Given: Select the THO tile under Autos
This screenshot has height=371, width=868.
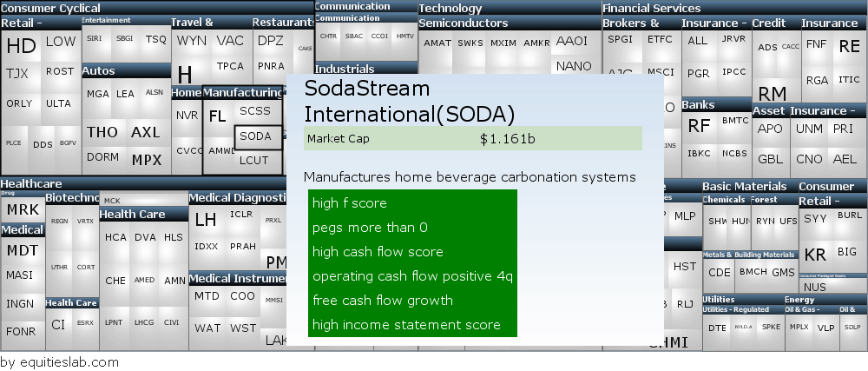Looking at the screenshot, I should pyautogui.click(x=102, y=132).
